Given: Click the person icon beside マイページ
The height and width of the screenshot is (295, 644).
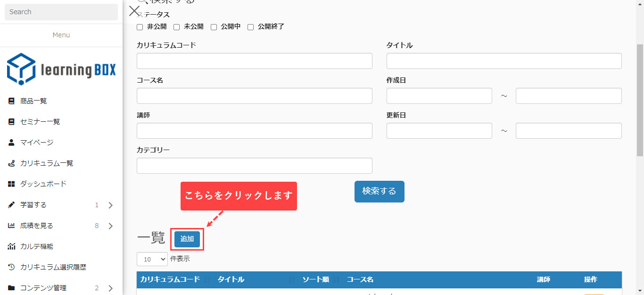Looking at the screenshot, I should click(x=12, y=143).
